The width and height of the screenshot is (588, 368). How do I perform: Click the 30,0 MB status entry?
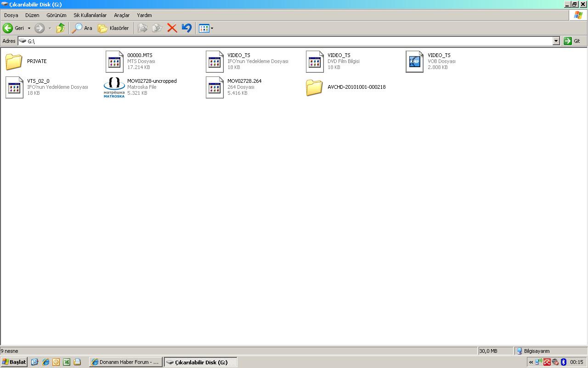pyautogui.click(x=488, y=351)
